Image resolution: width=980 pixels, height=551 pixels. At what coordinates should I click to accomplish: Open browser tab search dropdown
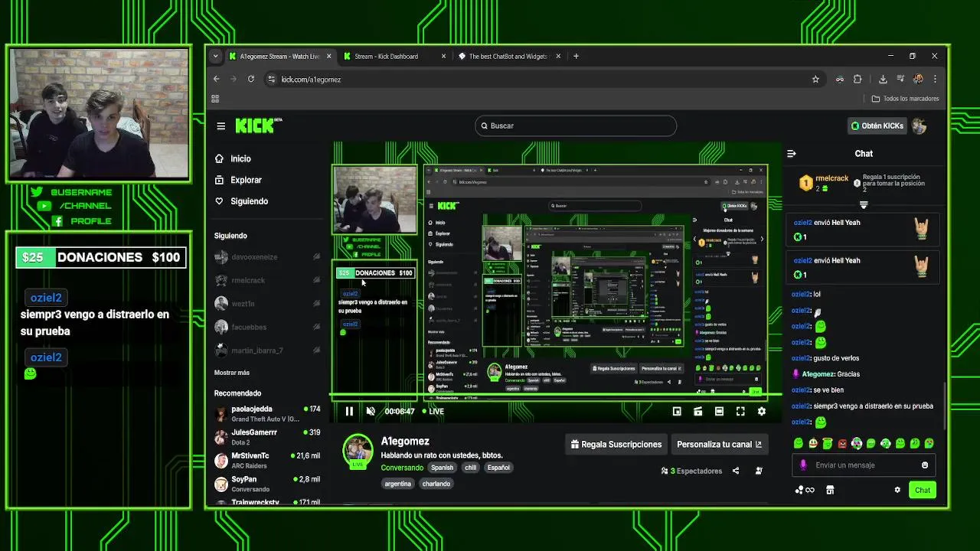[215, 56]
